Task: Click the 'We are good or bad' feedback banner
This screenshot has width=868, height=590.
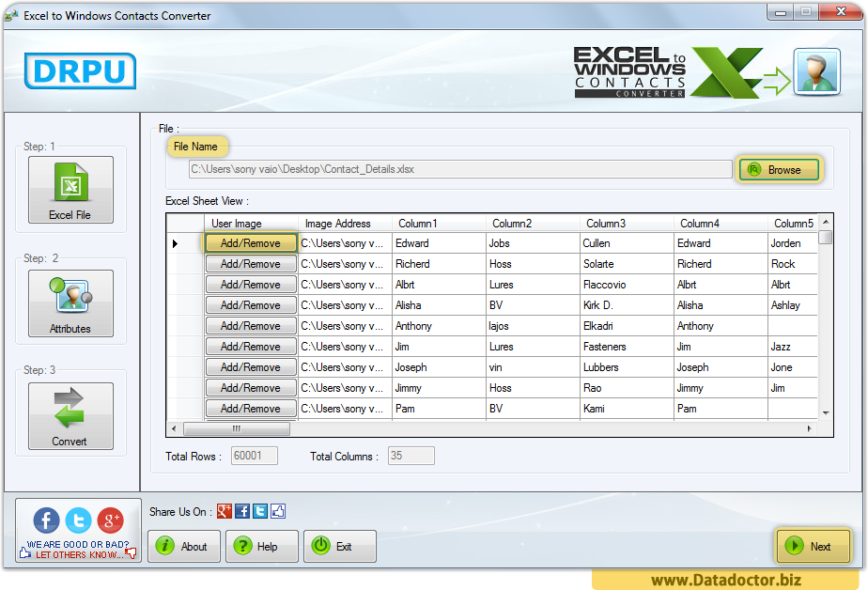Action: coord(78,550)
